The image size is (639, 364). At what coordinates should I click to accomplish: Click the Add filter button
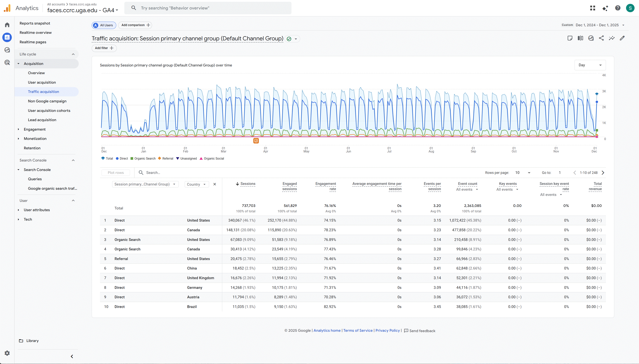(x=104, y=48)
